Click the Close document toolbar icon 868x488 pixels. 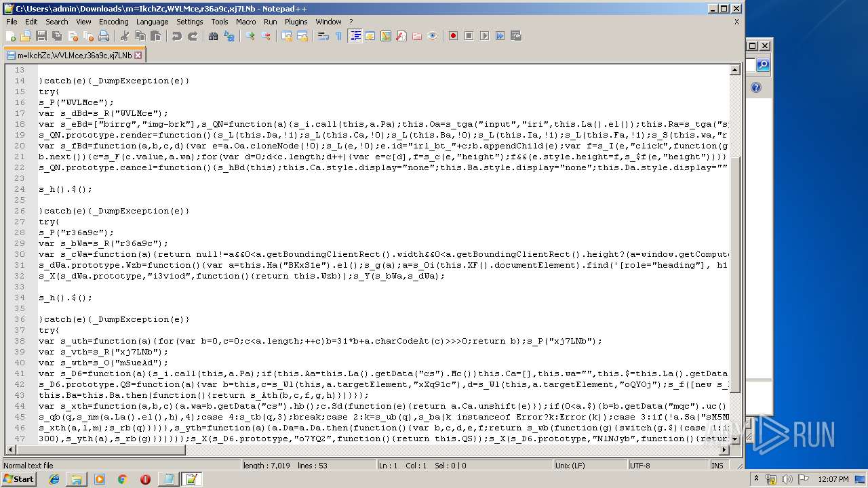click(x=73, y=36)
